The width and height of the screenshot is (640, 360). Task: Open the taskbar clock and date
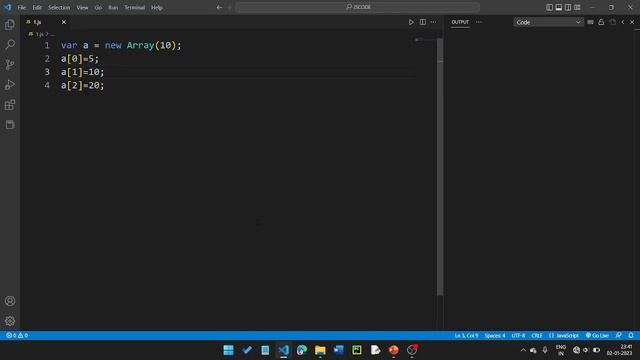click(x=620, y=350)
